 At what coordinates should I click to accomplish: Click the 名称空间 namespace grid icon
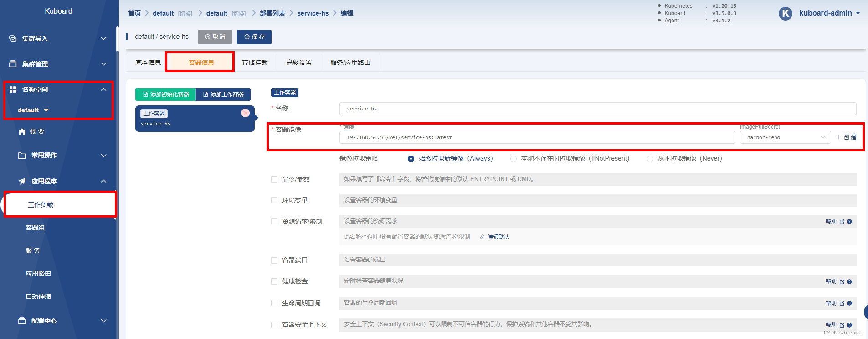13,89
